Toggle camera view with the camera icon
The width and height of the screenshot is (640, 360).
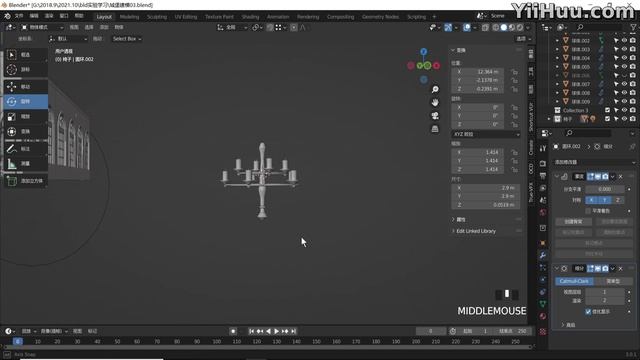click(x=435, y=116)
